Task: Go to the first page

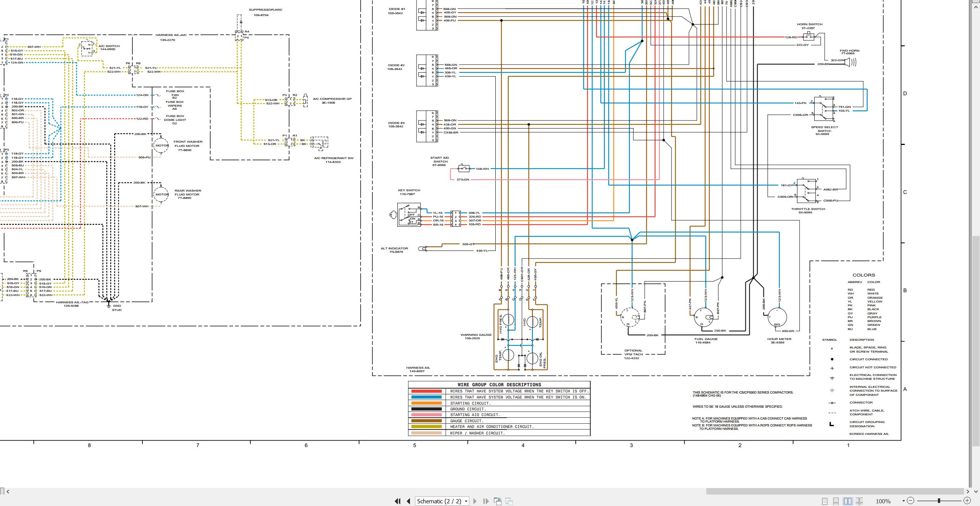Action: [398, 501]
